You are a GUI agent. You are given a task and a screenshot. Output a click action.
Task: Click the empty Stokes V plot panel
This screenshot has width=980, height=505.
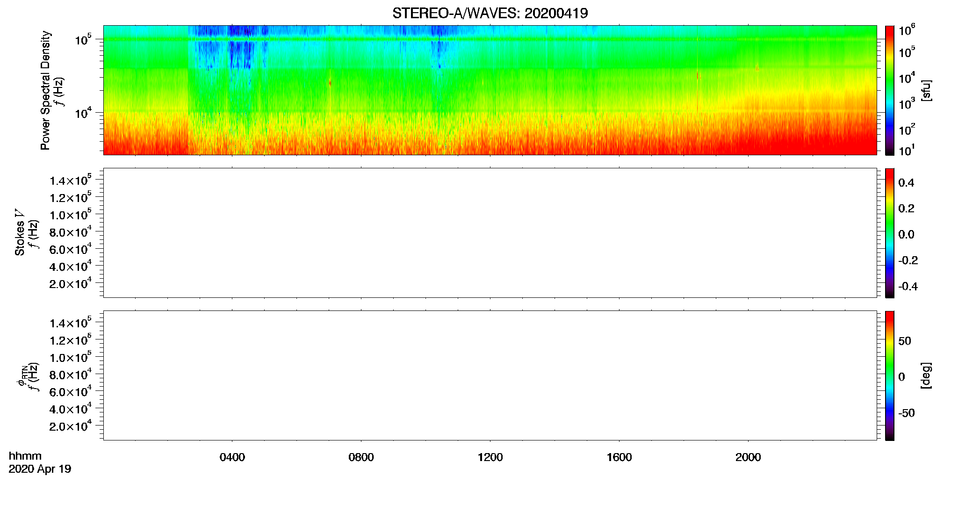490,233
